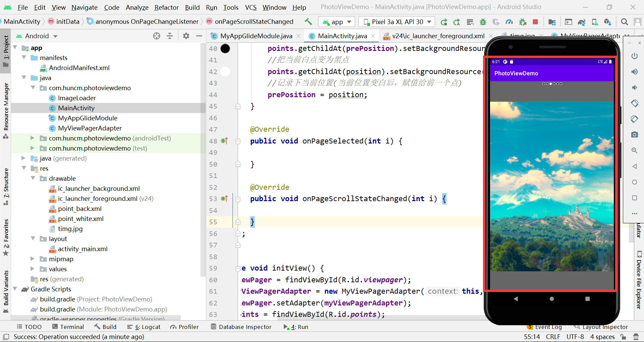Expand the com.huncm.photoviewdemo (androidTest) package
This screenshot has height=342, width=644.
33,138
